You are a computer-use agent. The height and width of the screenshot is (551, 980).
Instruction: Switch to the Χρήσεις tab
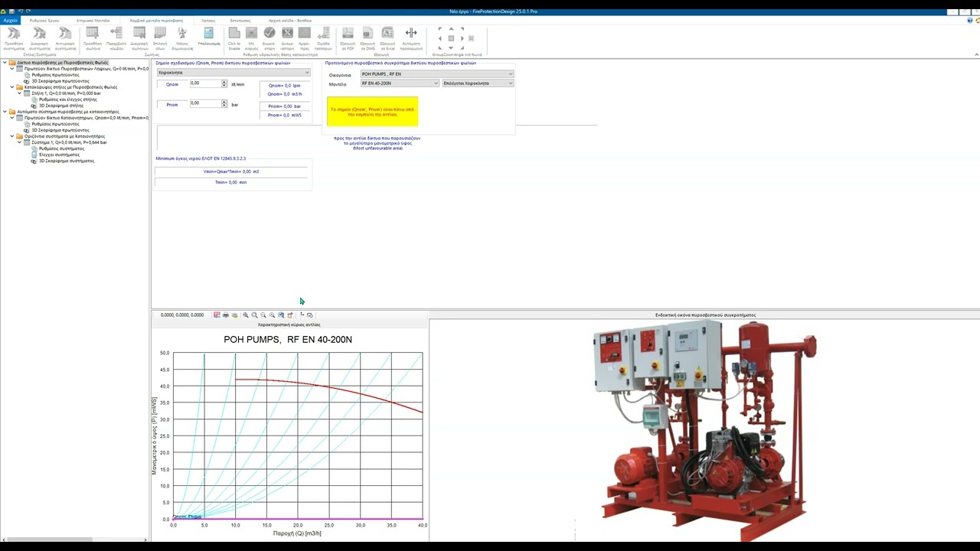208,21
